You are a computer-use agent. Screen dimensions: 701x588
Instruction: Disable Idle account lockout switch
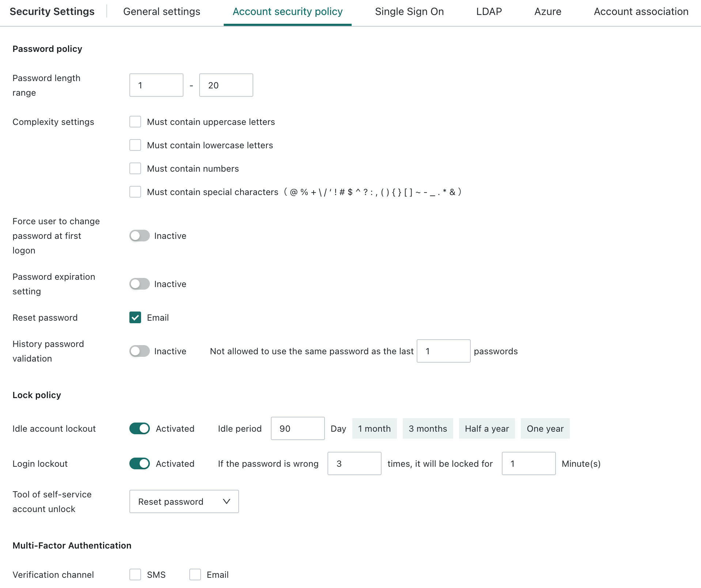point(140,428)
